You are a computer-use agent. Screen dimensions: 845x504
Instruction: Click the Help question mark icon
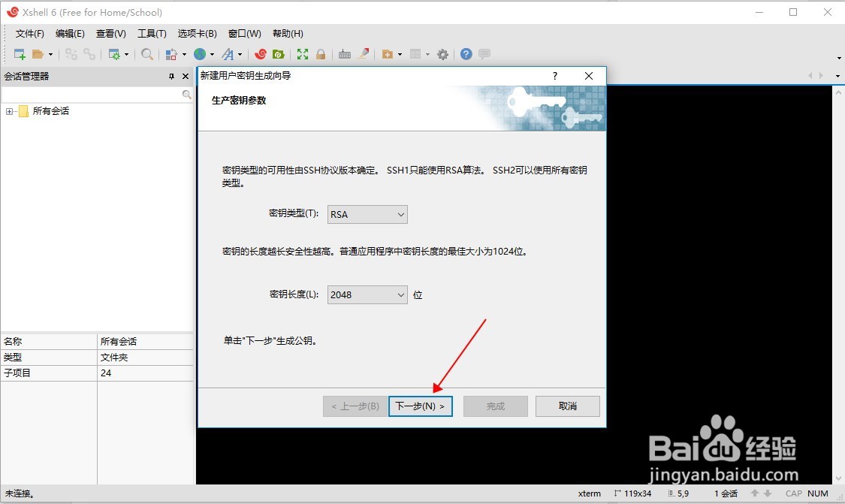(x=465, y=54)
